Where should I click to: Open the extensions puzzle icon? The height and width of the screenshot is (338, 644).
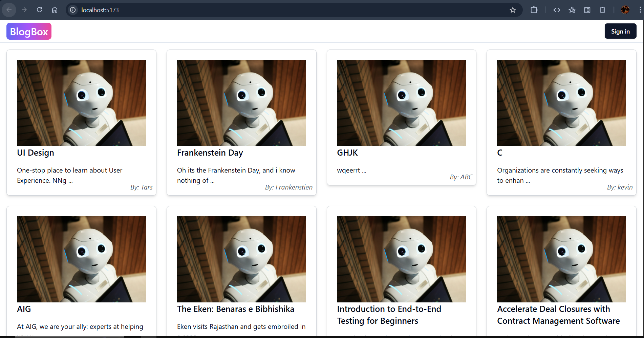(534, 10)
